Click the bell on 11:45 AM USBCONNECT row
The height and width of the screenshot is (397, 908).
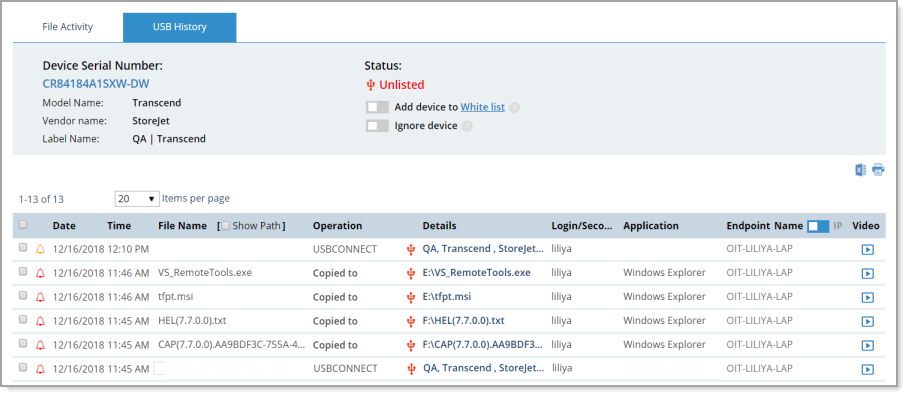tap(40, 369)
